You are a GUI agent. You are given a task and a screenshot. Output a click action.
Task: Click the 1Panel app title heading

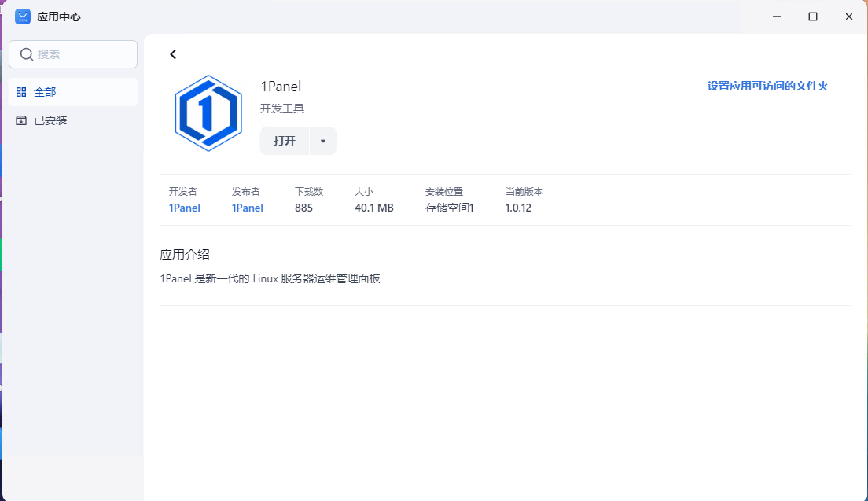pos(281,87)
